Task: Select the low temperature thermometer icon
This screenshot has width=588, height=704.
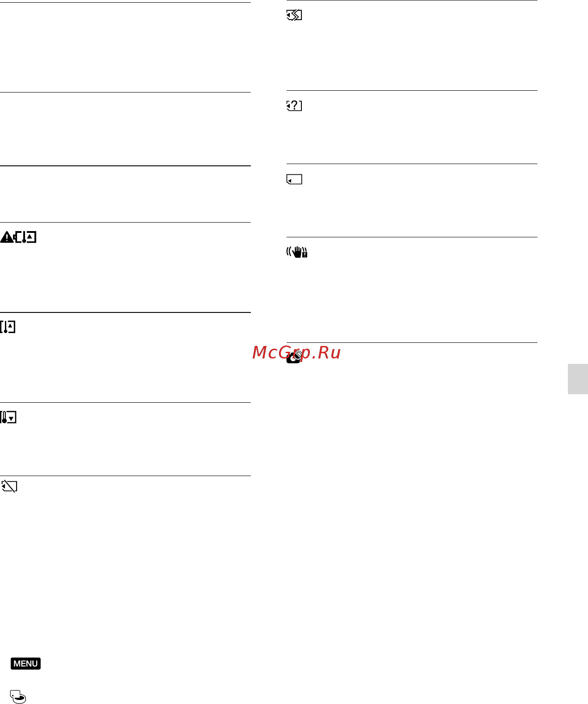Action: coord(8,417)
